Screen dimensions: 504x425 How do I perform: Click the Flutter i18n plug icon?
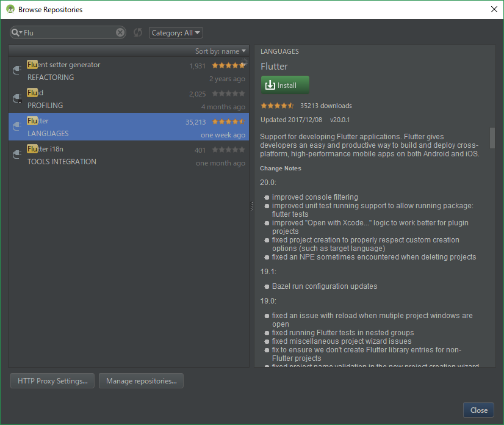(x=17, y=154)
